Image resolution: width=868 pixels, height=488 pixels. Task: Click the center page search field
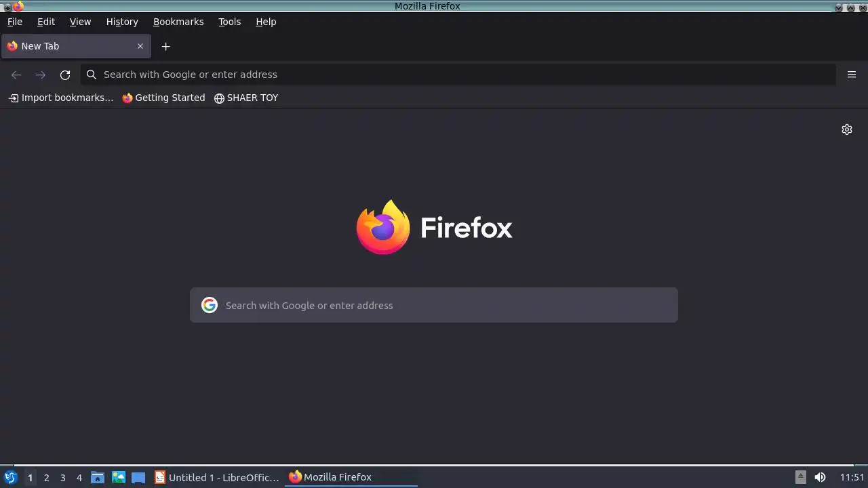point(434,305)
